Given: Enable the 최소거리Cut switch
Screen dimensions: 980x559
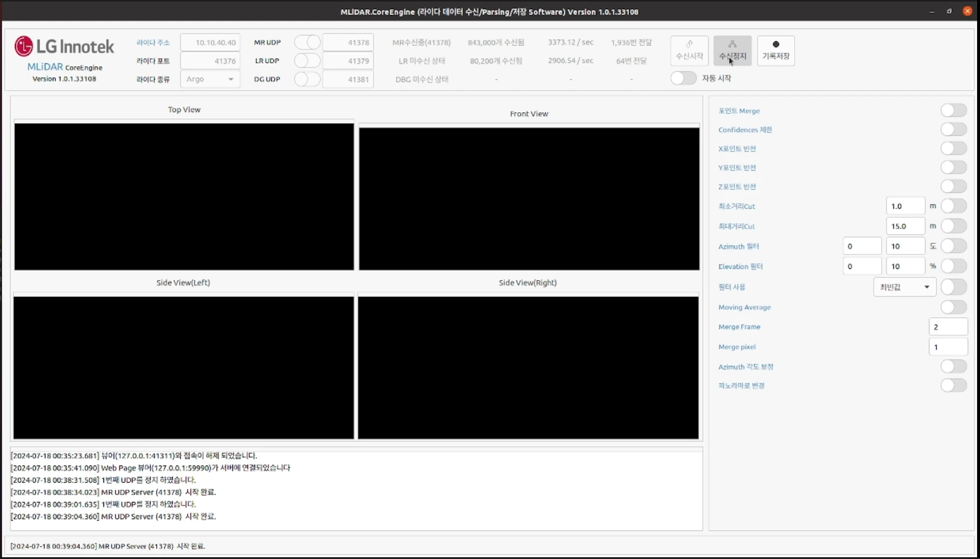Looking at the screenshot, I should click(953, 206).
